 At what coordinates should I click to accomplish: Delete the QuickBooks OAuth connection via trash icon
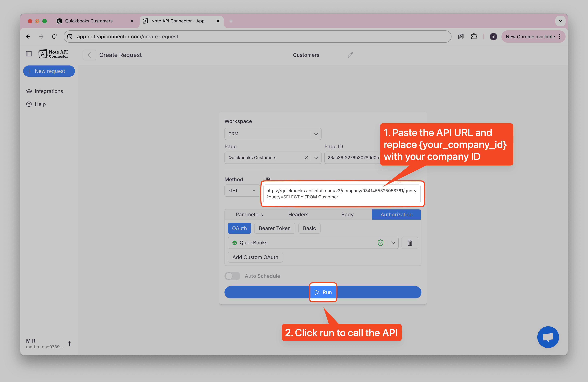410,243
